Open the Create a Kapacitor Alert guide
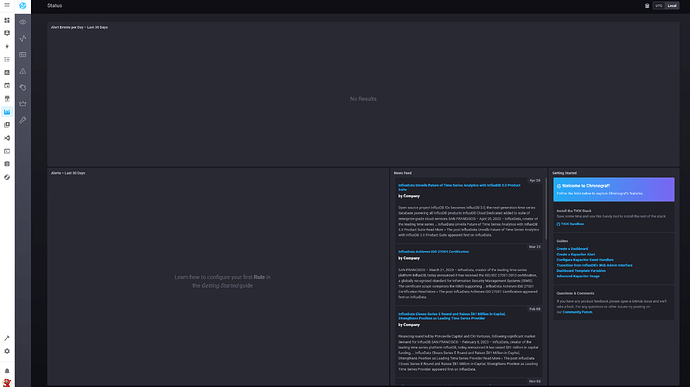The image size is (690, 387). pos(576,254)
